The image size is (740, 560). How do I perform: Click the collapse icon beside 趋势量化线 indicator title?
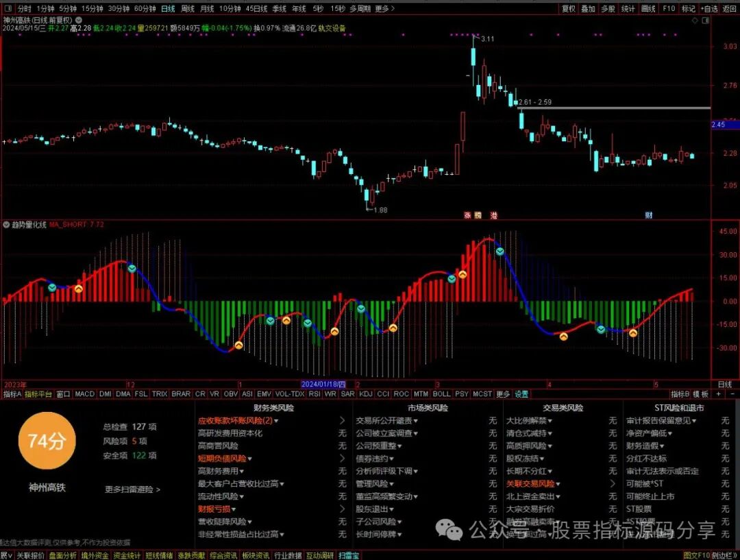(6, 225)
